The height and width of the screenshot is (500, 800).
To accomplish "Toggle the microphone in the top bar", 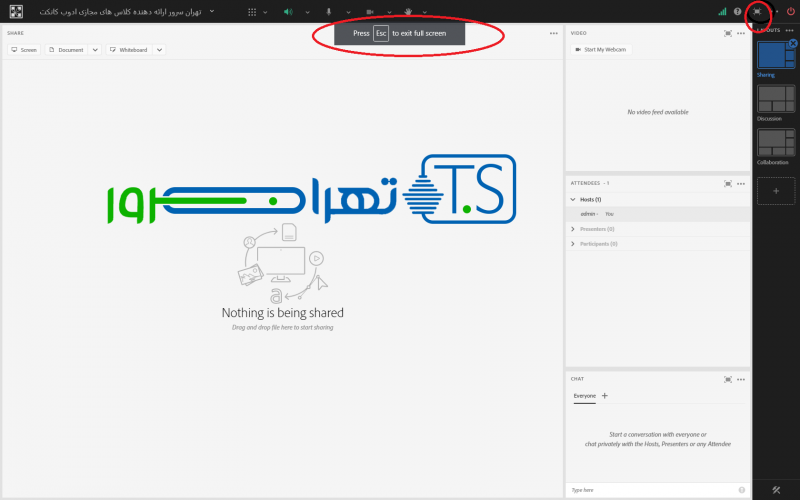I will 329,11.
